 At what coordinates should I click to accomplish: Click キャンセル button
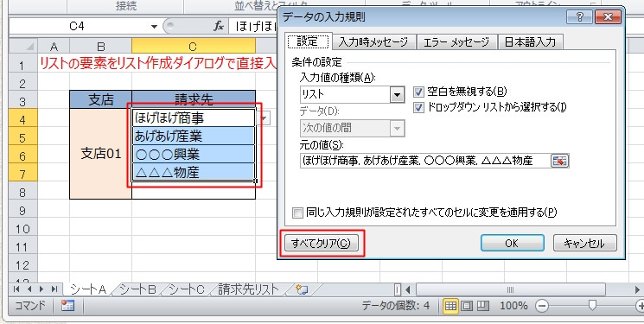[585, 243]
